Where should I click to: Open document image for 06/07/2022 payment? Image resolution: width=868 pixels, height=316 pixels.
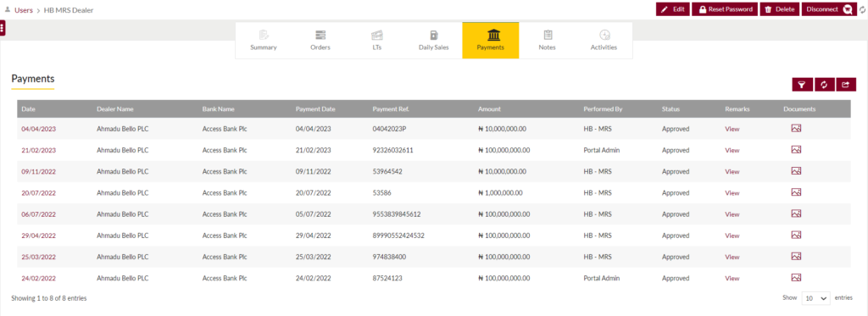coord(796,213)
